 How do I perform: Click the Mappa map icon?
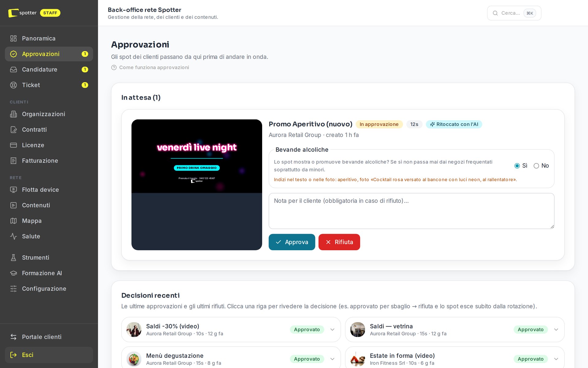(x=13, y=221)
